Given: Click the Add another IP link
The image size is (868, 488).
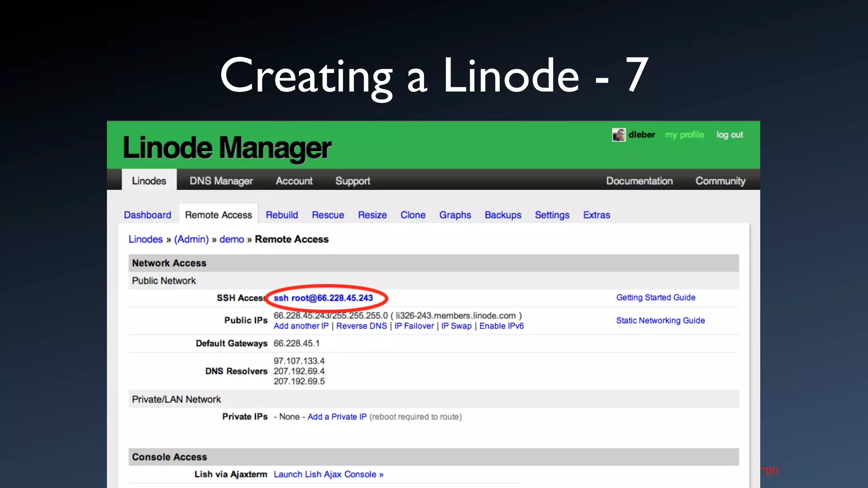Looking at the screenshot, I should [301, 326].
